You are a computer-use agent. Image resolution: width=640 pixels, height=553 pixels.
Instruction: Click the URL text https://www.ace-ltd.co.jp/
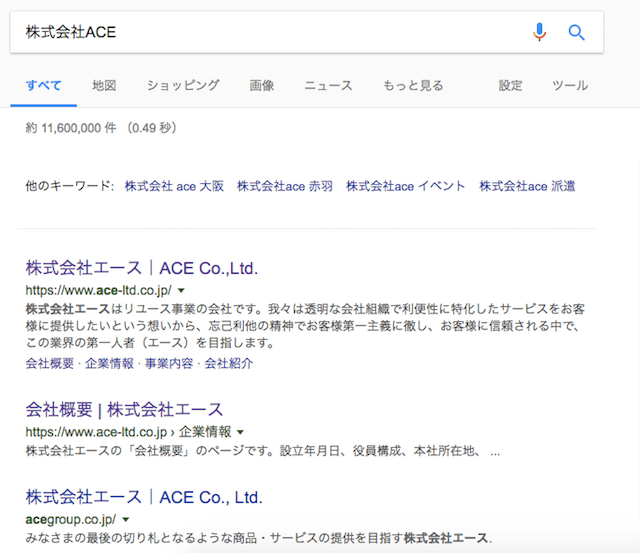pos(99,290)
